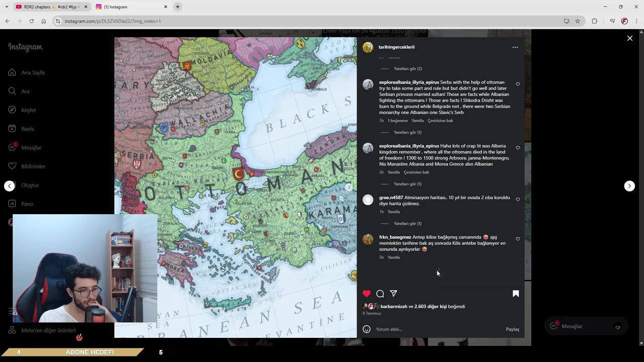
Task: Go to previous post arrow
Action: [x=10, y=186]
